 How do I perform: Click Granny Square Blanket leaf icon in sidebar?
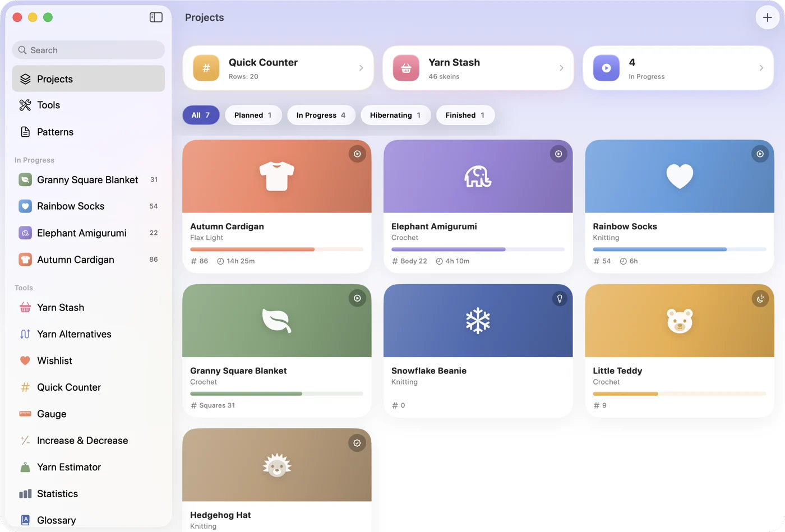click(x=25, y=179)
